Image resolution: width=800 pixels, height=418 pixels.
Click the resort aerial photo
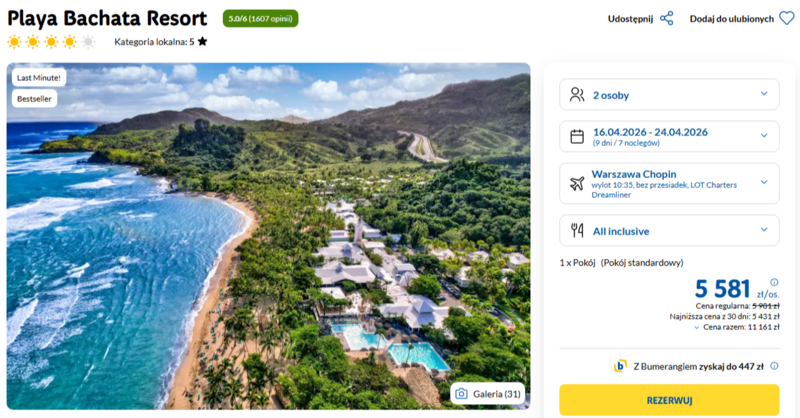click(268, 250)
